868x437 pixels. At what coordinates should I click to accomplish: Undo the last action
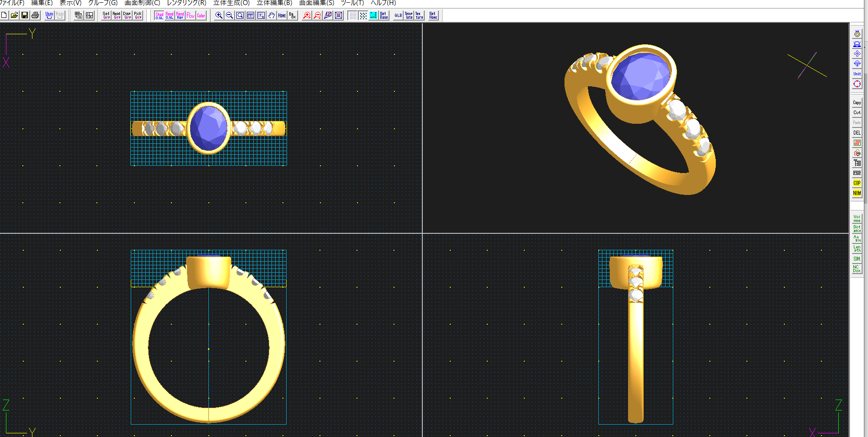(x=49, y=16)
